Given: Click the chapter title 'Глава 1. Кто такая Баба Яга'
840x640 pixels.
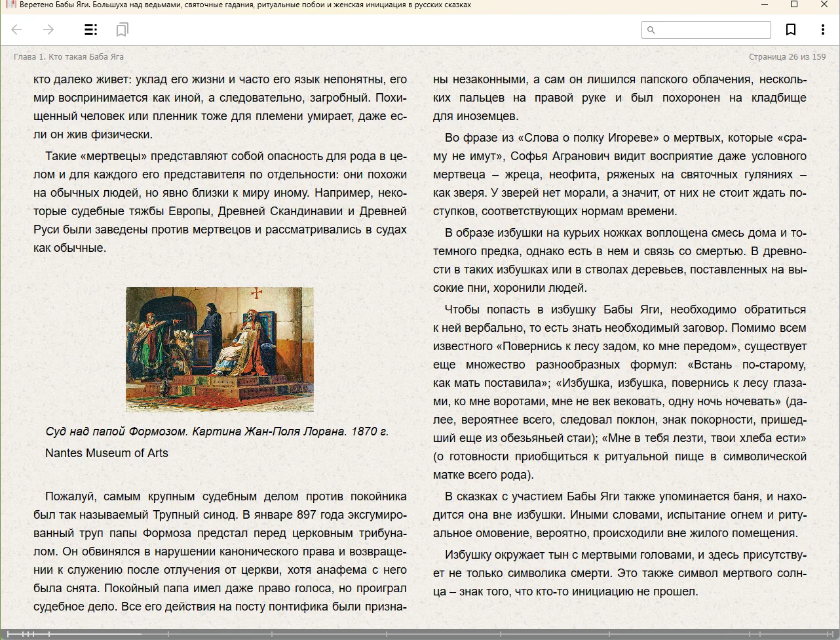Looking at the screenshot, I should 69,57.
